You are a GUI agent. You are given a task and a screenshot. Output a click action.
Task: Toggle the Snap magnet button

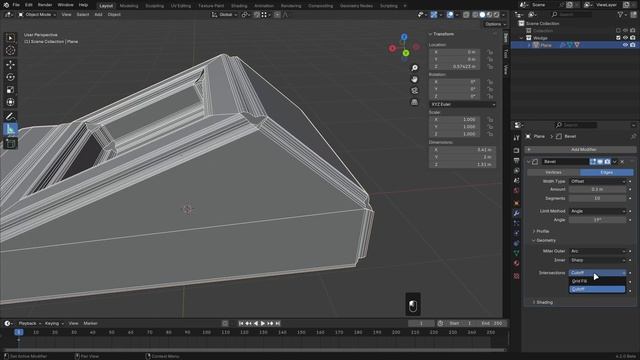point(257,15)
